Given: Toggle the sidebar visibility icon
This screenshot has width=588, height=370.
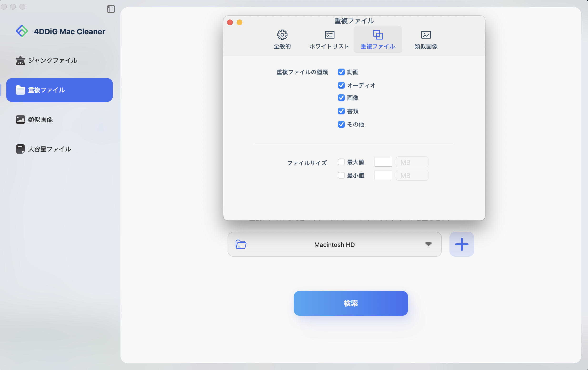Looking at the screenshot, I should [111, 9].
